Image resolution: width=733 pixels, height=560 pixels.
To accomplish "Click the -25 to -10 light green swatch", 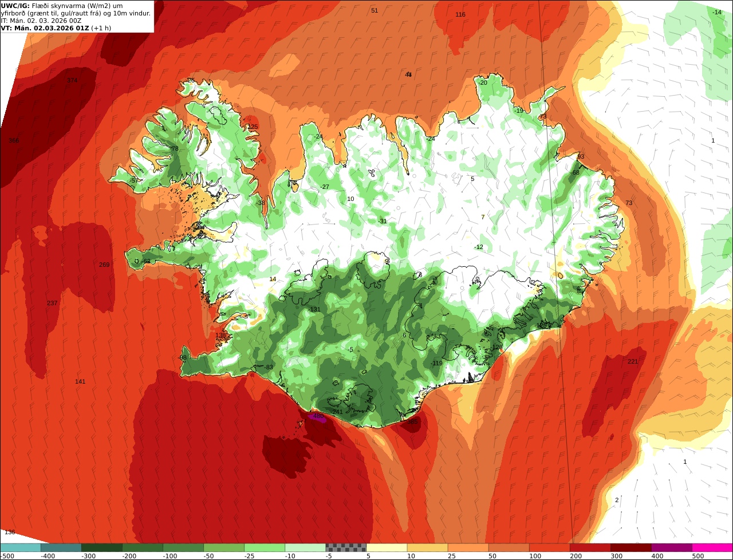I will 264,547.
